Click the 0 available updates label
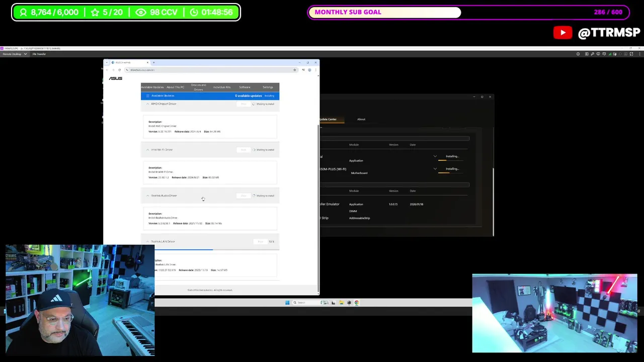This screenshot has width=644, height=362. pos(248,96)
